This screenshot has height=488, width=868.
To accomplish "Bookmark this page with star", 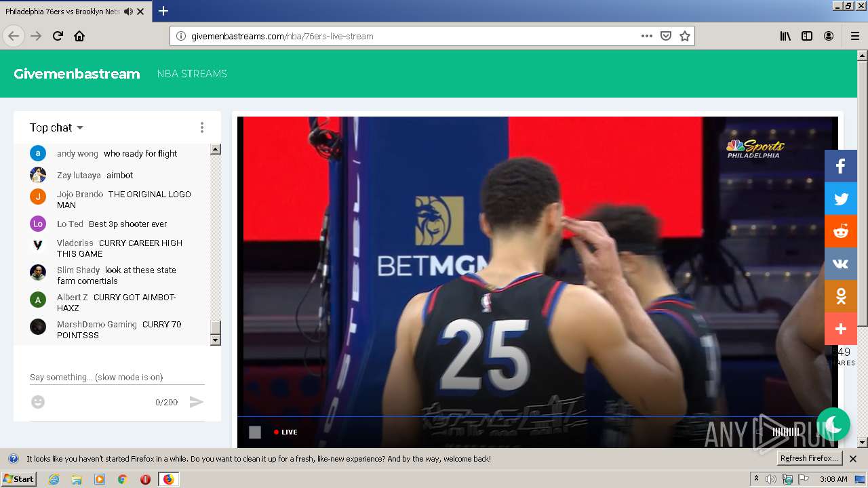I will coord(685,36).
